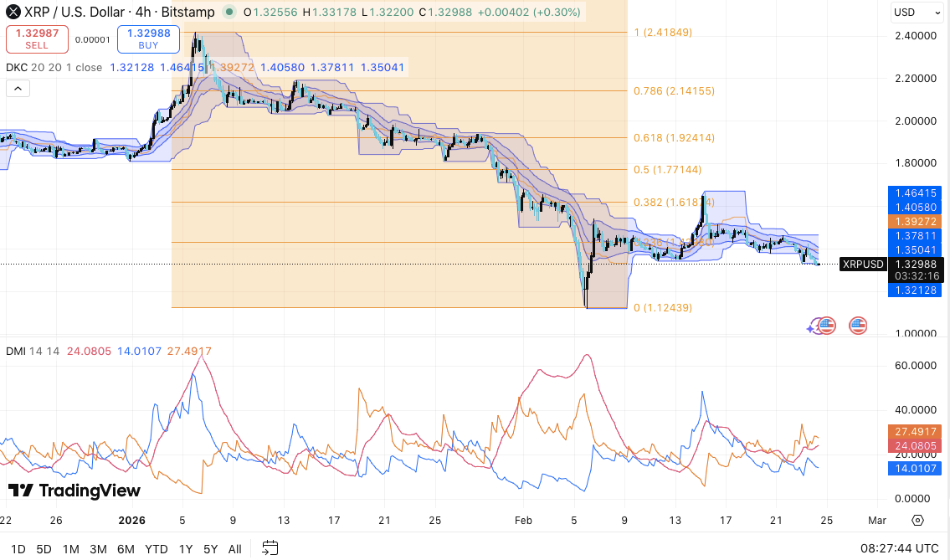Click the US flag economic event icon on chart
The height and width of the screenshot is (560, 950).
click(828, 325)
